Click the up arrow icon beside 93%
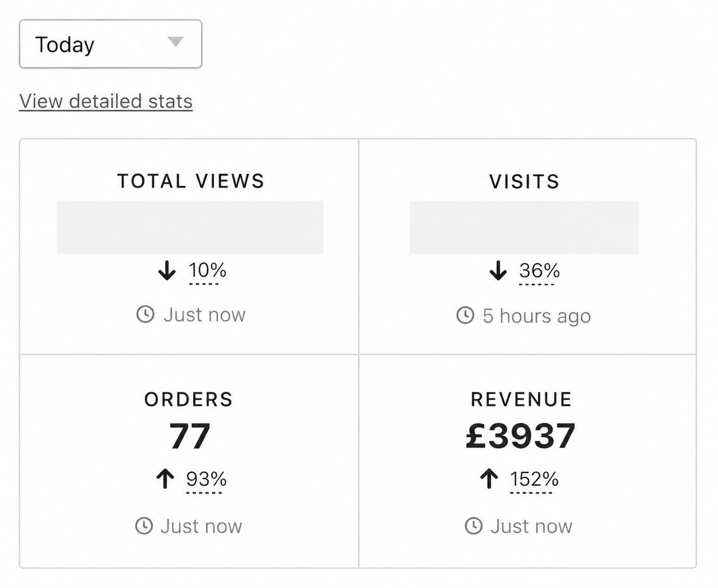The image size is (718, 588). coord(165,479)
